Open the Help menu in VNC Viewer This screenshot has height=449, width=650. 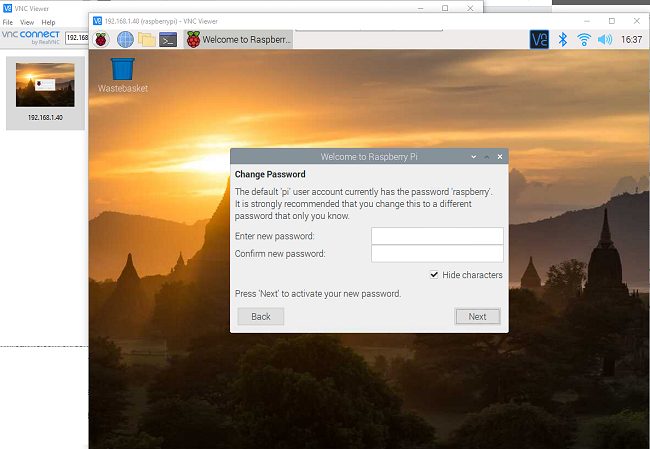(48, 22)
